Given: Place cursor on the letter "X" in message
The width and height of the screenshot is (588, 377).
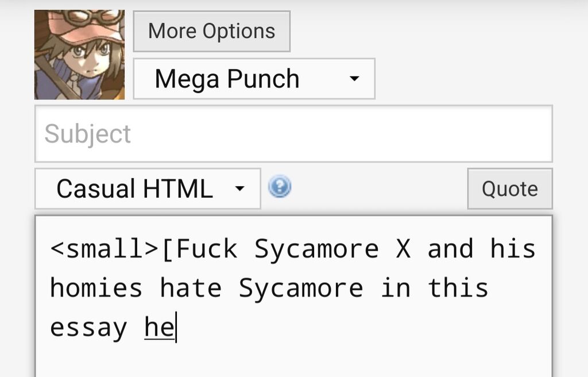Looking at the screenshot, I should pos(403,249).
